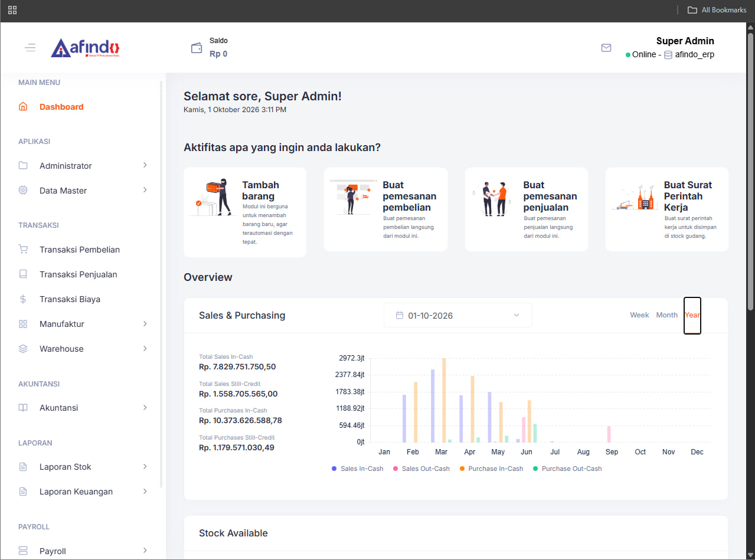Click the Dashboard home icon
Image resolution: width=755 pixels, height=560 pixels.
tap(23, 107)
